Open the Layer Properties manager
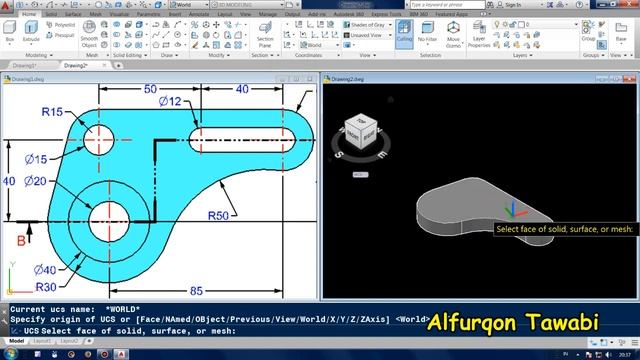The image size is (640, 360). pos(479,34)
